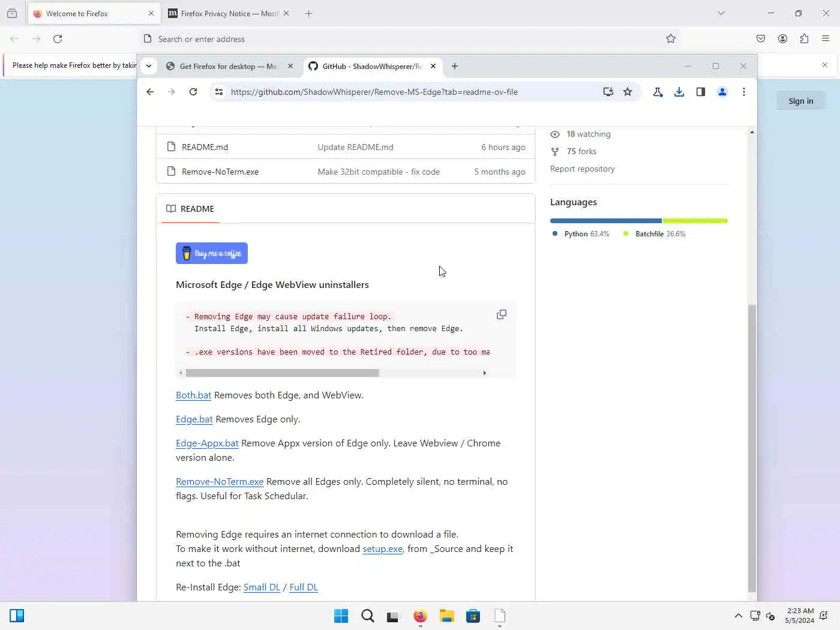Viewport: 840px width, 630px height.
Task: Open Windows Start menu
Action: [341, 616]
